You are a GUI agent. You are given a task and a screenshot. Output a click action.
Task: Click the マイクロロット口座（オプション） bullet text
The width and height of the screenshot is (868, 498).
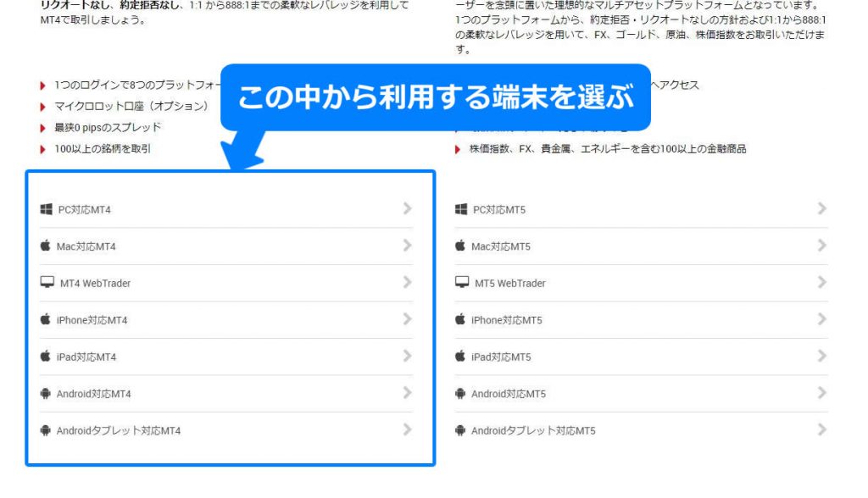pos(131,106)
